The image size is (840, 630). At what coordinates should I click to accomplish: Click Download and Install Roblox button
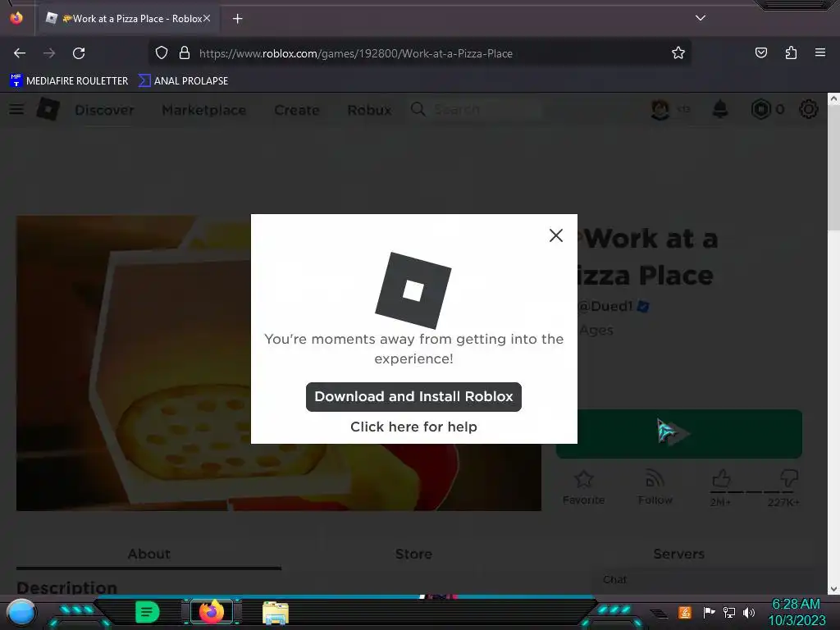413,397
